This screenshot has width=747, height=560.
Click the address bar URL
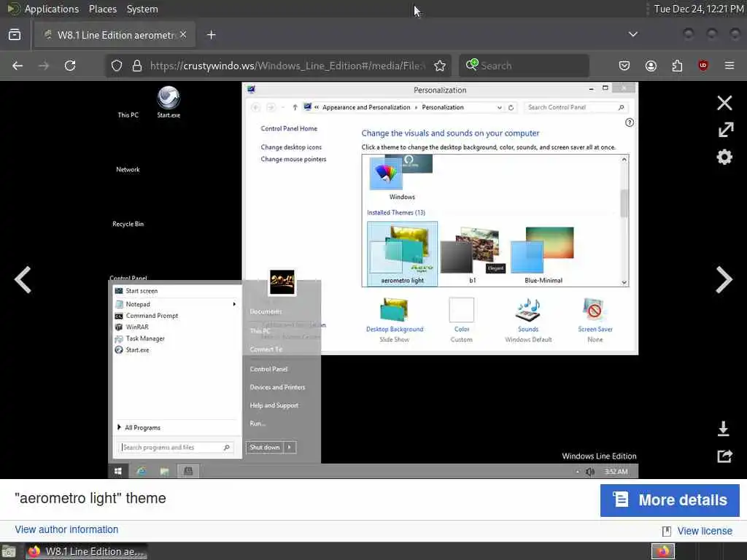tap(287, 66)
